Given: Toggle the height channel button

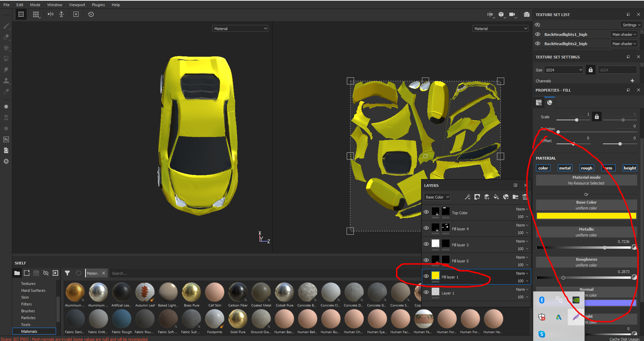Looking at the screenshot, I should pos(630,168).
